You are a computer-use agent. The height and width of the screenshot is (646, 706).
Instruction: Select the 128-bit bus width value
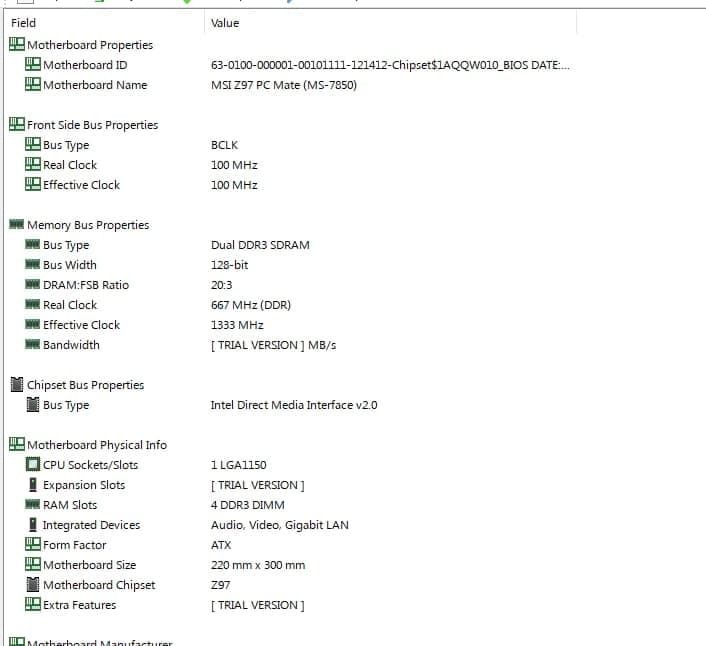pos(229,265)
